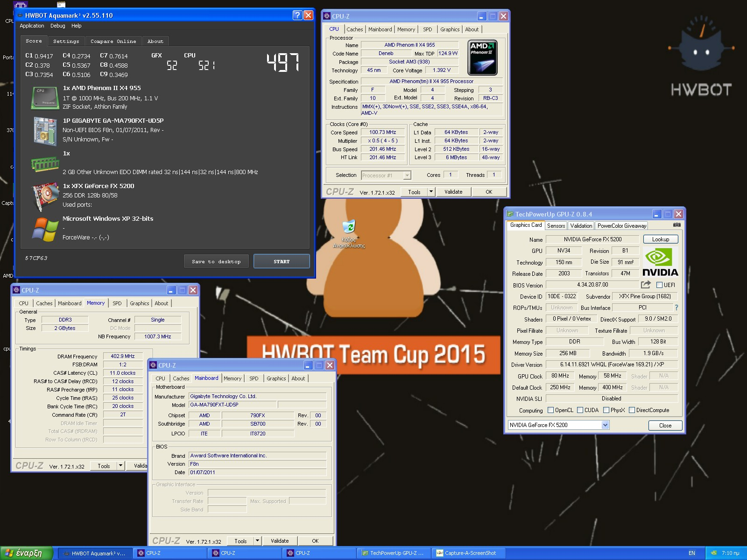Switch to the Settings tab in Aquamark
This screenshot has height=560, width=747.
coord(66,42)
